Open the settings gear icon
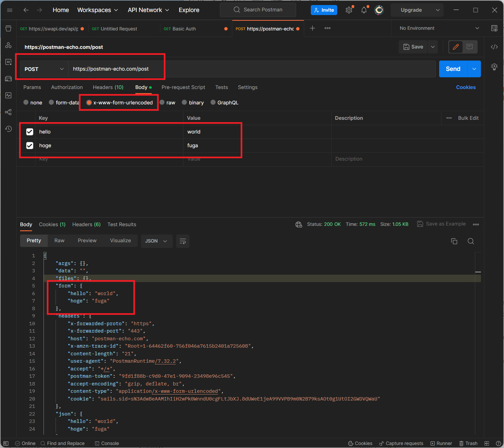 point(349,10)
